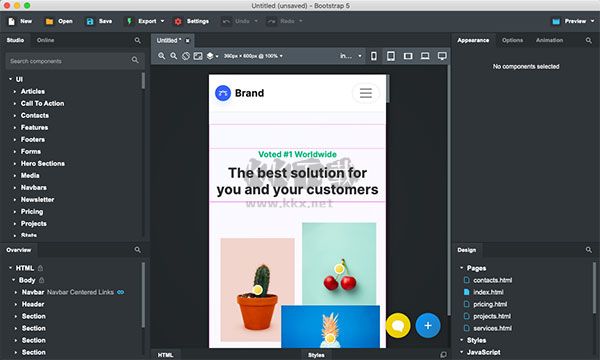This screenshot has height=360, width=600.
Task: Click the New file icon
Action: [x=11, y=21]
